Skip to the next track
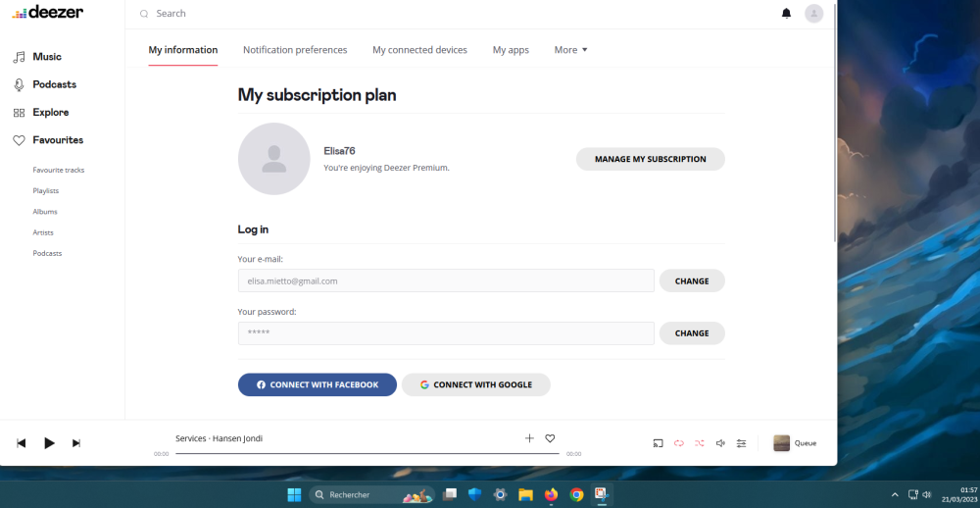Image resolution: width=980 pixels, height=508 pixels. click(x=76, y=443)
